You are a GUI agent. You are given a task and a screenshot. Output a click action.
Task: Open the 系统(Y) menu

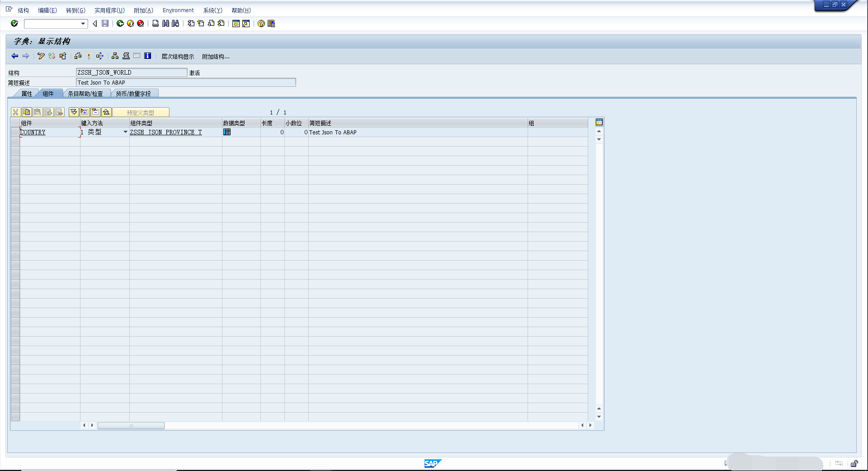coord(212,10)
